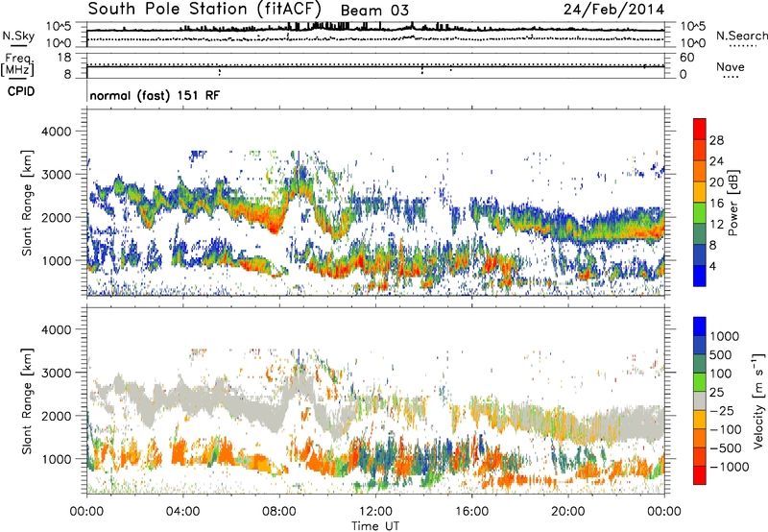This screenshot has height=532, width=768.
Task: Click the green band of the Power color bar
Action: (x=700, y=213)
